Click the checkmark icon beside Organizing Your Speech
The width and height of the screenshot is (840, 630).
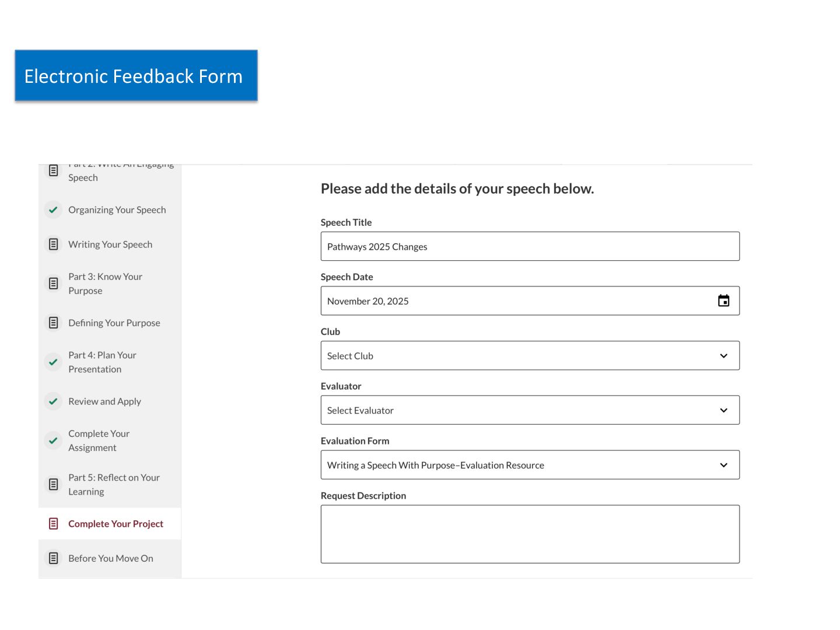coord(54,210)
